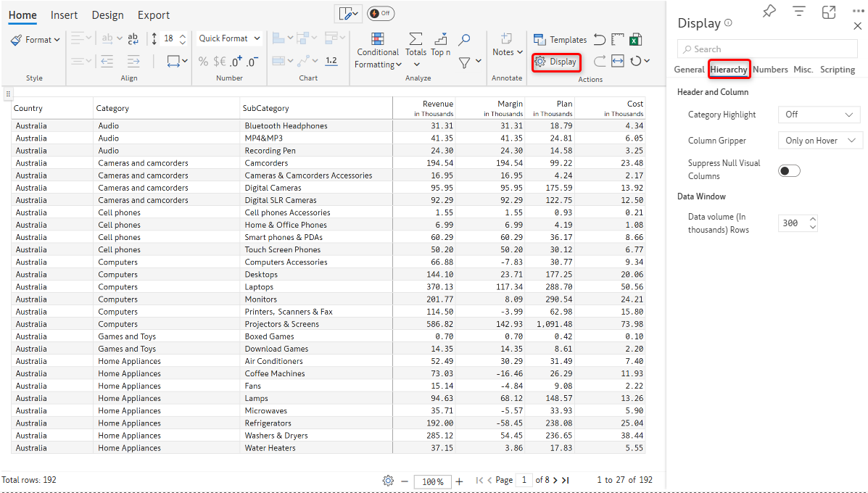This screenshot has height=493, width=868.
Task: Pin the Display panel
Action: pyautogui.click(x=769, y=11)
